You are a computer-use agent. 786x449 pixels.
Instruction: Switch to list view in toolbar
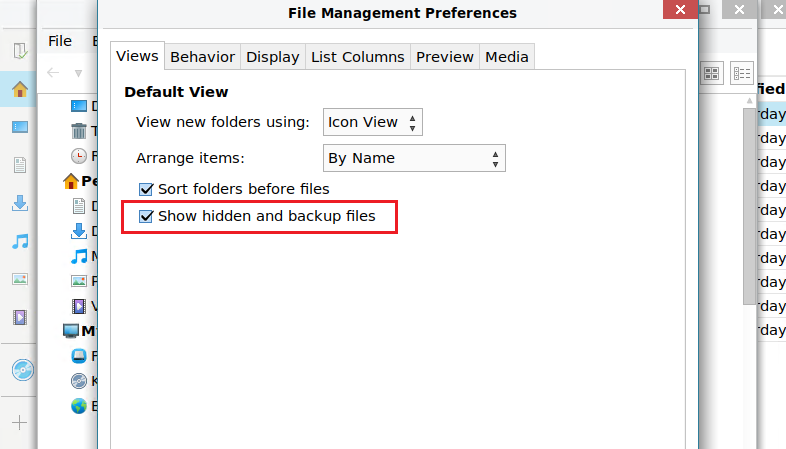pyautogui.click(x=741, y=73)
